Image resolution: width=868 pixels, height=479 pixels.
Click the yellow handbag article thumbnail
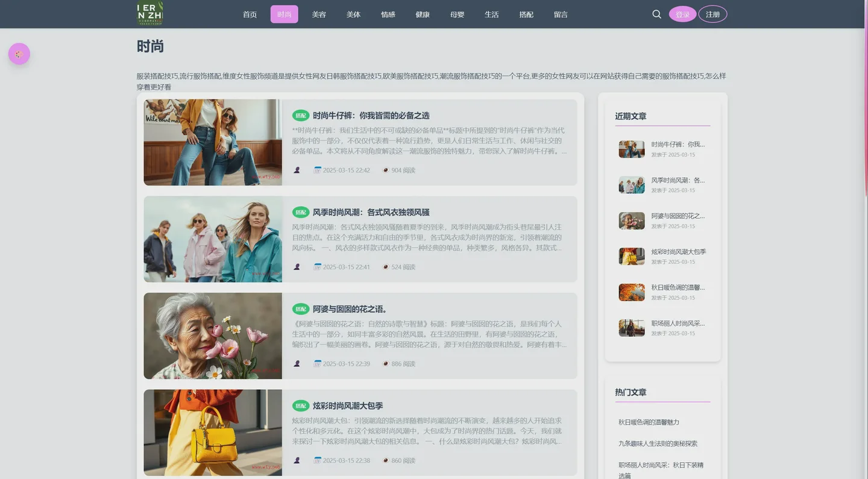[213, 433]
